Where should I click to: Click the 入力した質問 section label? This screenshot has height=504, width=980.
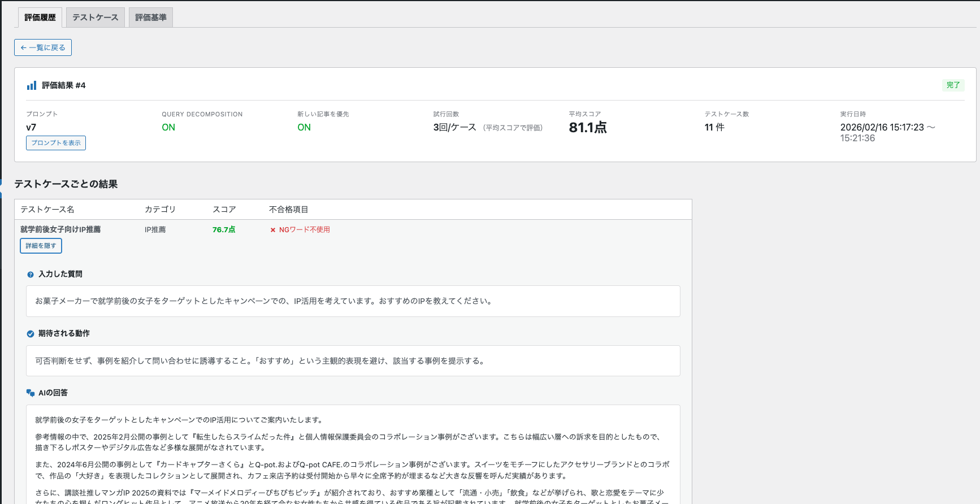[x=60, y=274]
